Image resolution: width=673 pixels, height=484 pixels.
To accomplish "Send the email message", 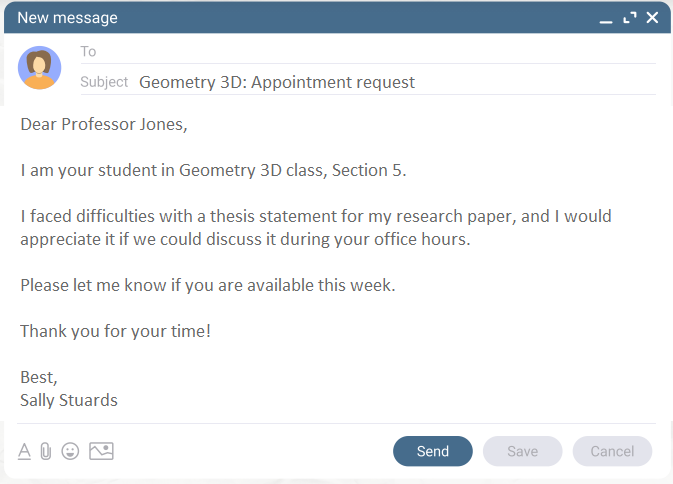I will (433, 451).
